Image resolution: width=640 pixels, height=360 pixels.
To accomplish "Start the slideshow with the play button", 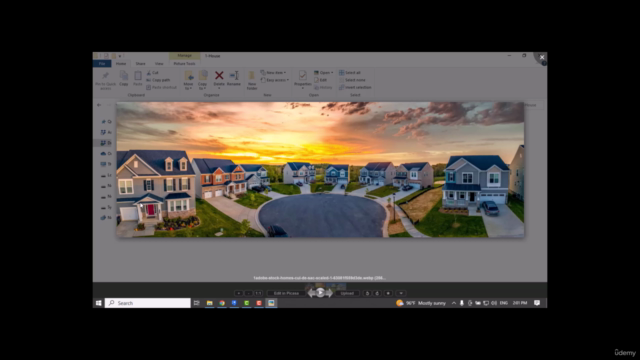I will tap(320, 292).
